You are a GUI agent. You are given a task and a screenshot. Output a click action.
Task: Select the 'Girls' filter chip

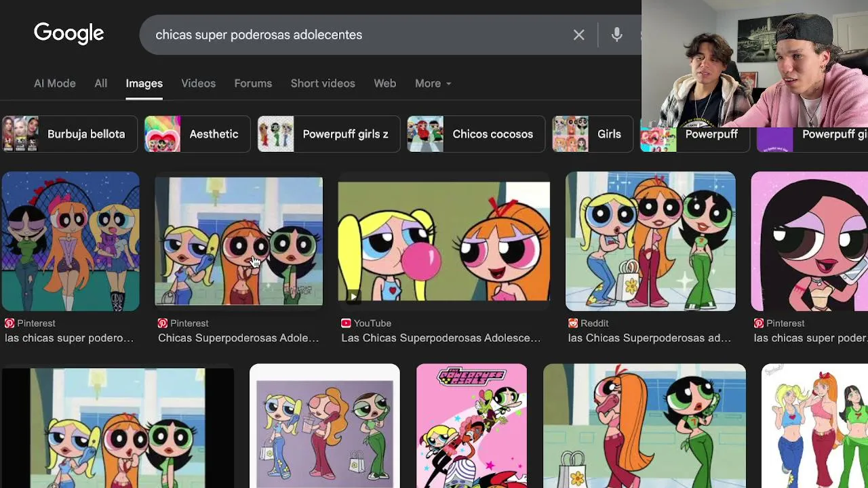[x=593, y=134]
